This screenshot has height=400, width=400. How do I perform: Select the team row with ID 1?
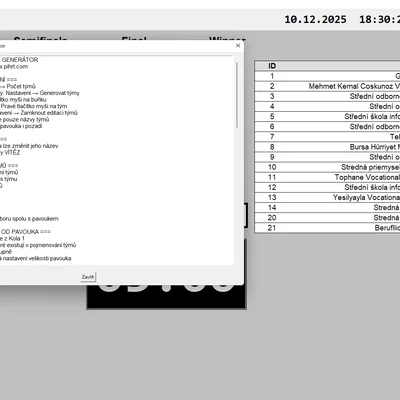click(327, 76)
